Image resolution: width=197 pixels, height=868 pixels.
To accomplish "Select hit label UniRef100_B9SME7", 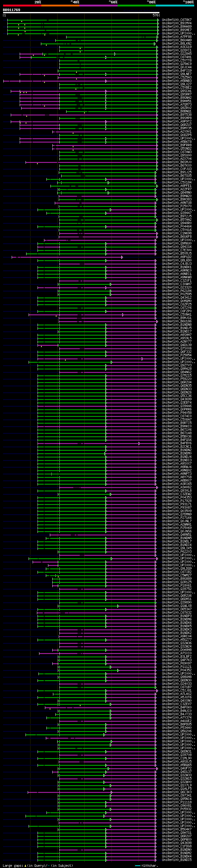I will (x=177, y=30).
